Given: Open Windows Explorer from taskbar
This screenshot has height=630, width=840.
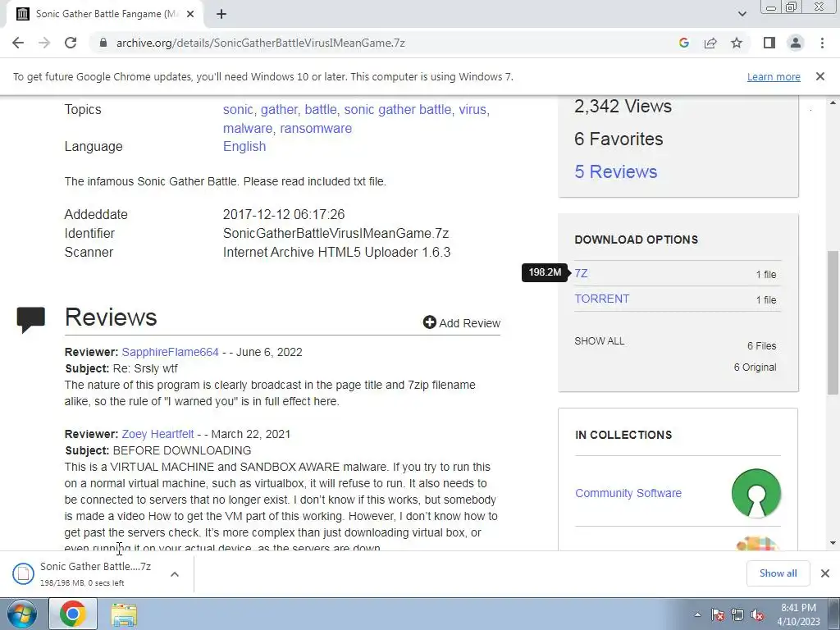Looking at the screenshot, I should (x=124, y=614).
